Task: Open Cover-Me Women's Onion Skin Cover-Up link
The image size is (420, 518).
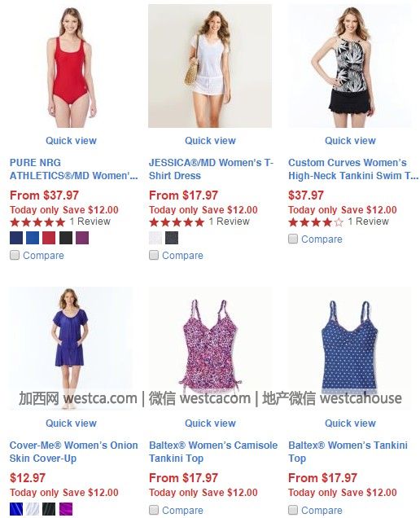Action: [73, 451]
